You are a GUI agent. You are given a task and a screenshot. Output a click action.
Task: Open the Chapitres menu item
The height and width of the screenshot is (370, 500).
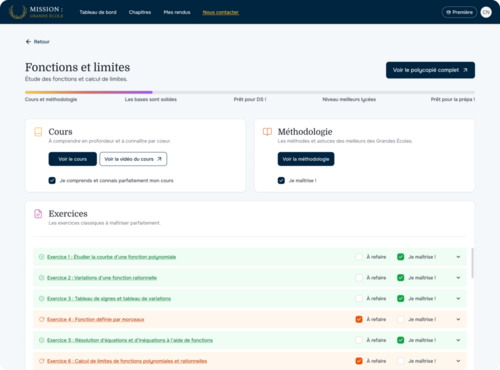tap(140, 12)
